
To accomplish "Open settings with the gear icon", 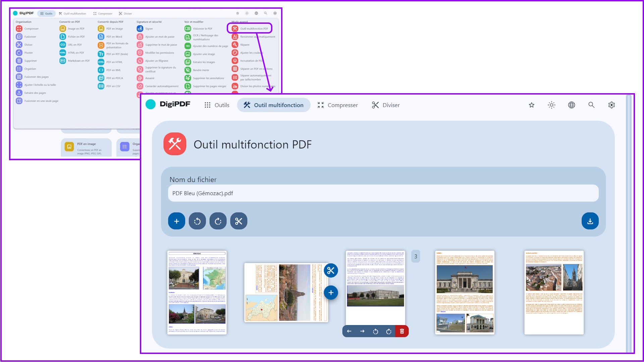I will coord(611,105).
